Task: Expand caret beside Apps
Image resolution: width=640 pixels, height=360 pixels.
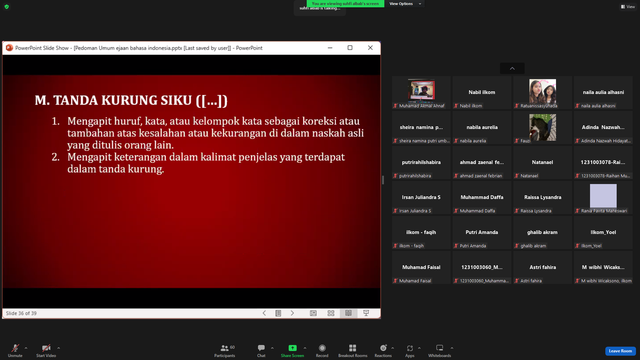Action: point(419,348)
